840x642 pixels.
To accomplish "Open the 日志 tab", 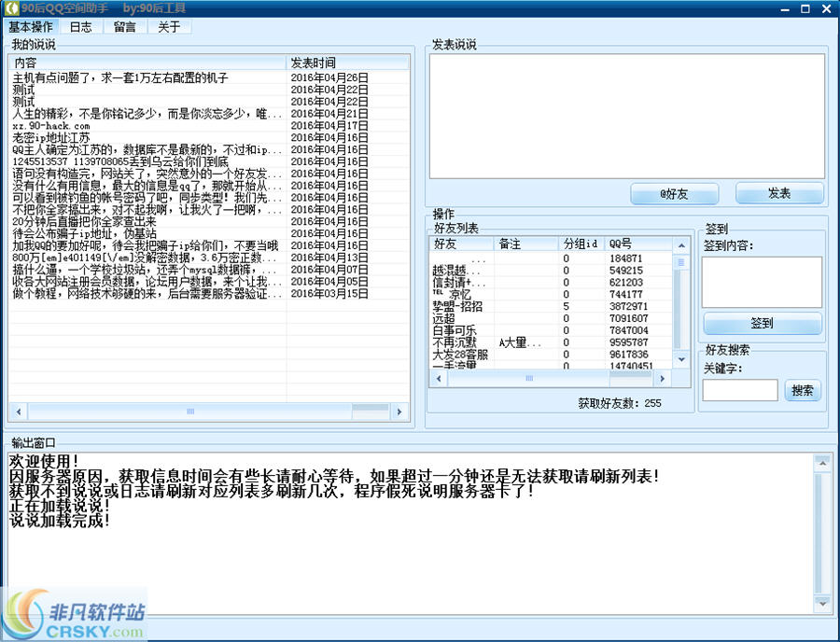I will (x=81, y=27).
